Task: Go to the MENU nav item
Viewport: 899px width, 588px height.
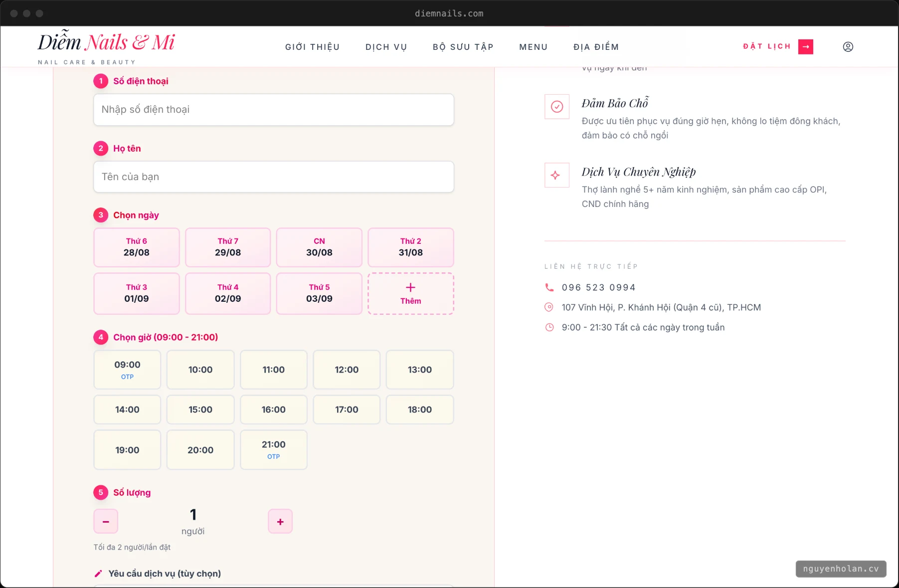Action: point(533,47)
